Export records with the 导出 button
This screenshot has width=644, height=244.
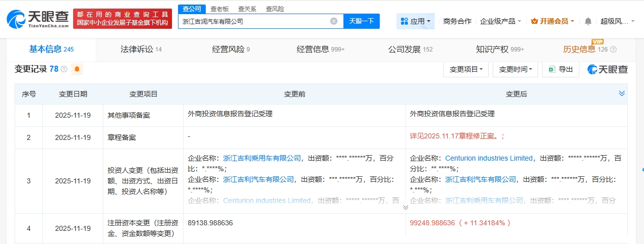pyautogui.click(x=560, y=69)
